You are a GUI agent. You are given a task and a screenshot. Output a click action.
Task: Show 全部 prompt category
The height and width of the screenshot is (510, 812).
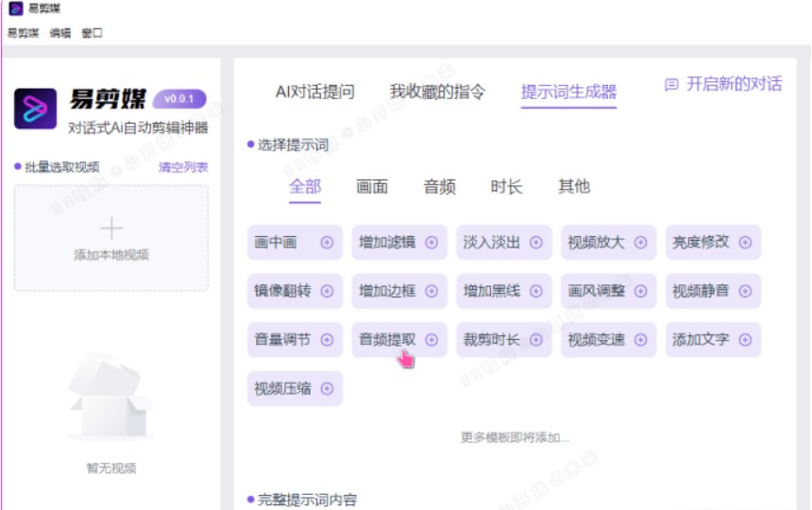click(305, 186)
